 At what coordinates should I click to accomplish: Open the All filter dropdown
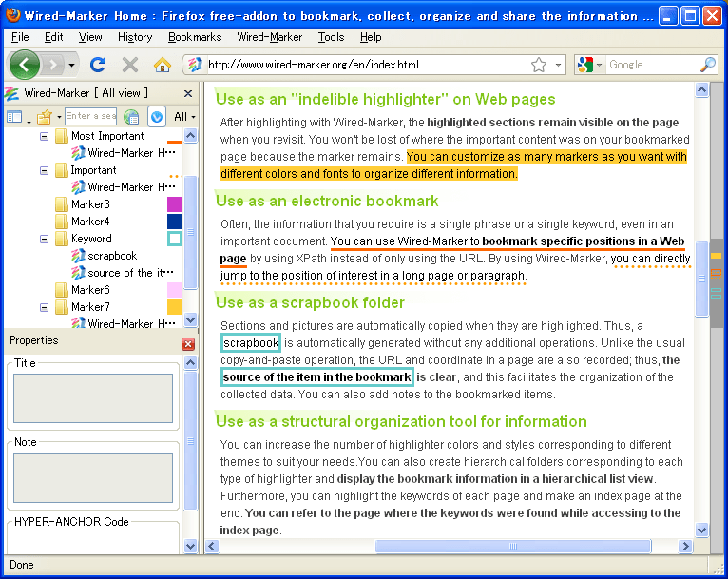pos(184,117)
